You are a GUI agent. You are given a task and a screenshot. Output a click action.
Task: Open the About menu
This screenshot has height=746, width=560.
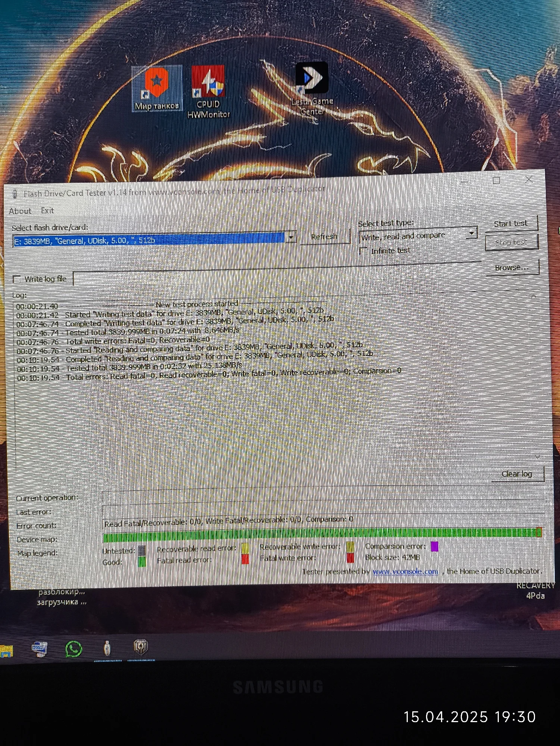20,211
